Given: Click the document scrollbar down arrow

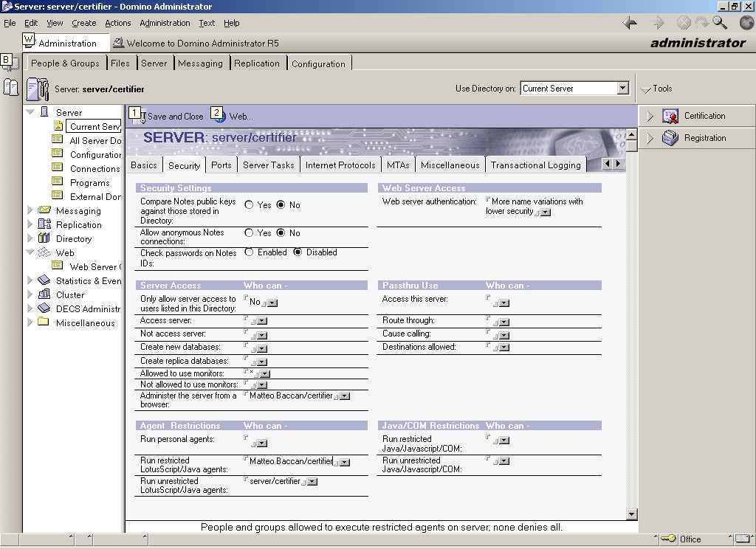Looking at the screenshot, I should tap(632, 514).
